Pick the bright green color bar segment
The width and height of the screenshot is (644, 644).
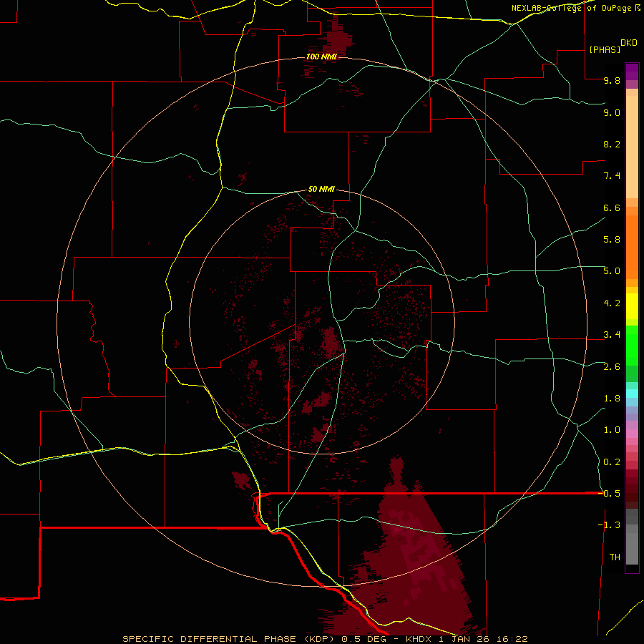coord(632,345)
